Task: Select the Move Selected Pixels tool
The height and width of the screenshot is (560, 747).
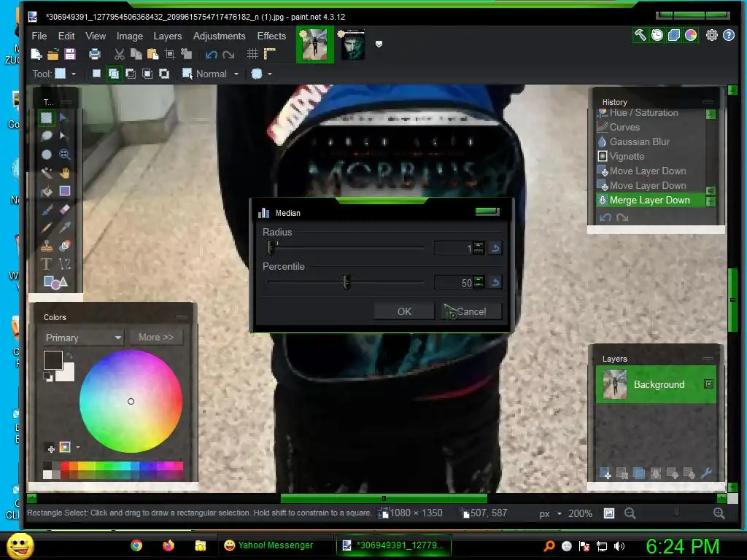Action: [64, 117]
